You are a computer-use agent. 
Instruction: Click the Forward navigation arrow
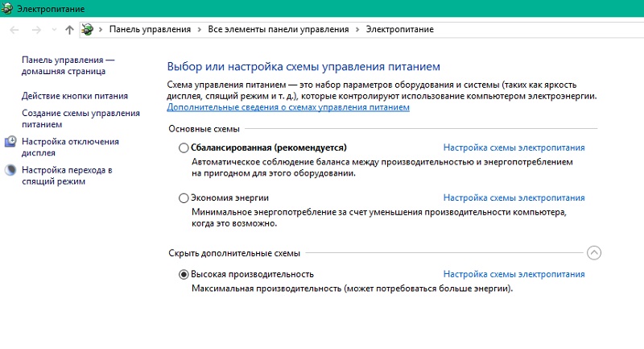coord(35,29)
